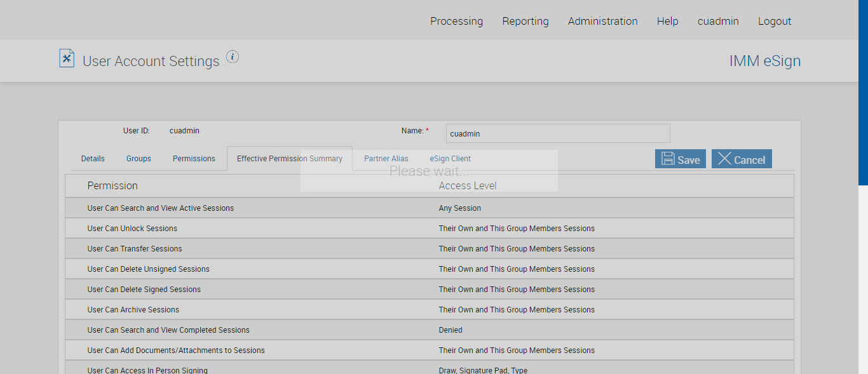Select the Effective Permission Summary tab
Image resolution: width=868 pixels, height=374 pixels.
(290, 159)
